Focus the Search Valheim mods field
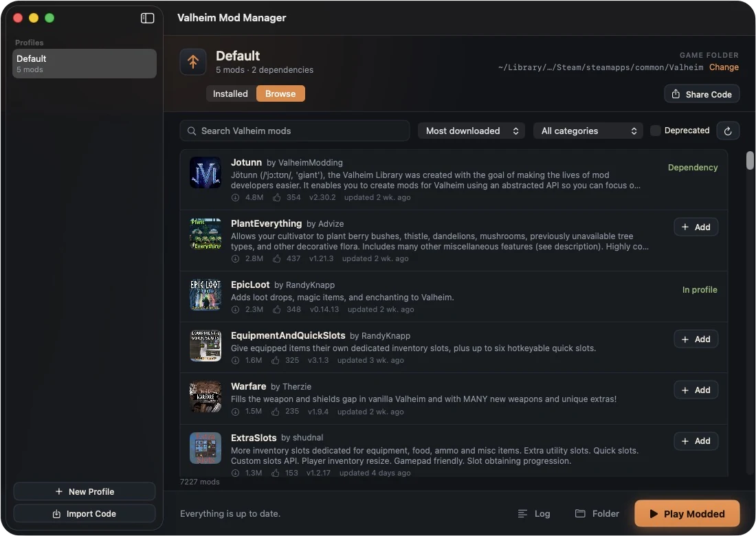 point(295,131)
